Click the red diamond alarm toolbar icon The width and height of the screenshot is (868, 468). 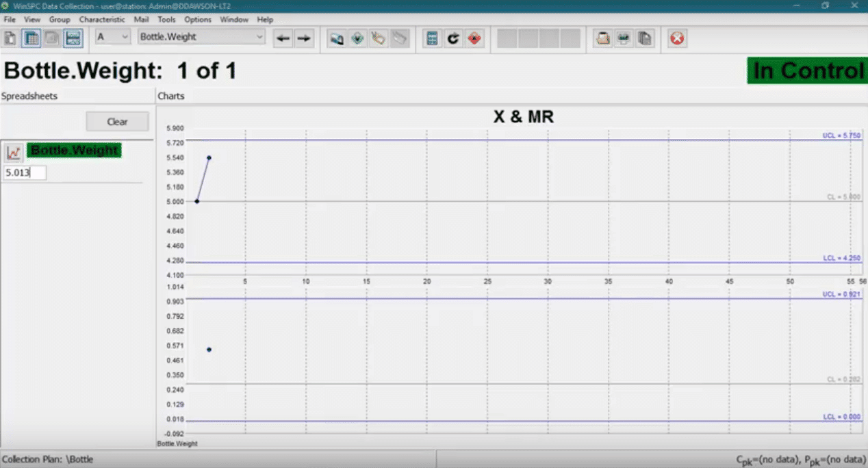474,38
